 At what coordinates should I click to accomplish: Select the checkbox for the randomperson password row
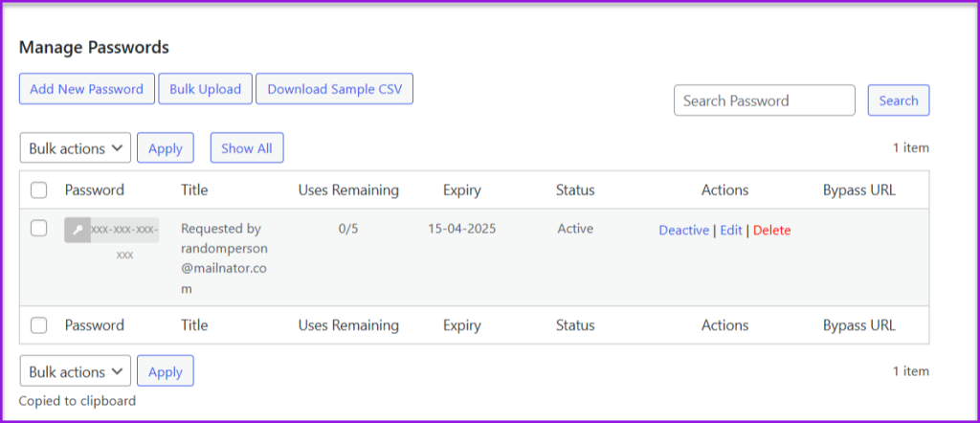coord(39,229)
